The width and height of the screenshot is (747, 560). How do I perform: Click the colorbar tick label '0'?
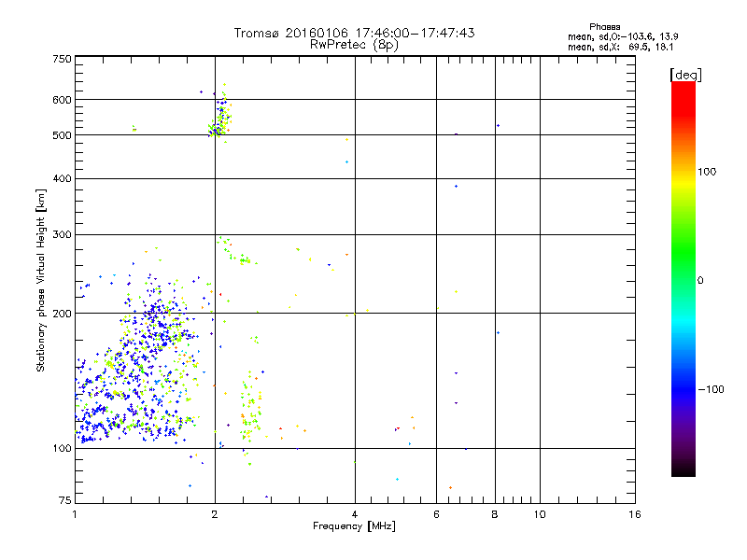700,281
